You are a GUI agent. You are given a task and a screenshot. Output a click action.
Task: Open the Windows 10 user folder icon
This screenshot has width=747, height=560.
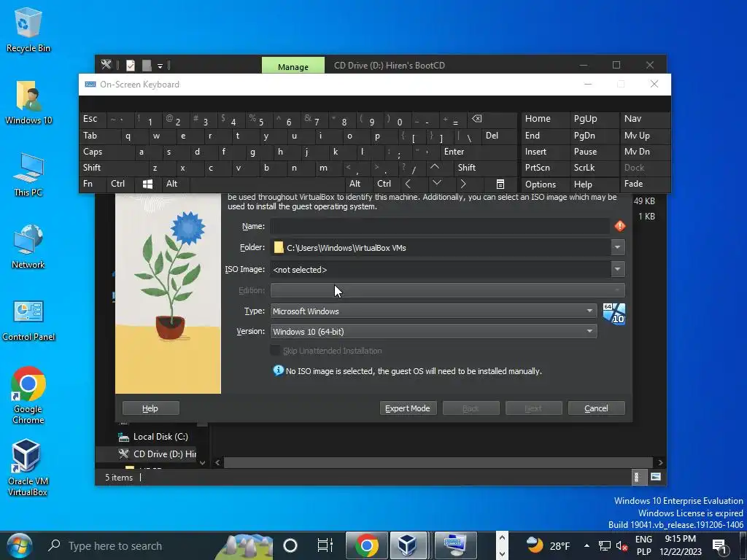click(x=28, y=102)
